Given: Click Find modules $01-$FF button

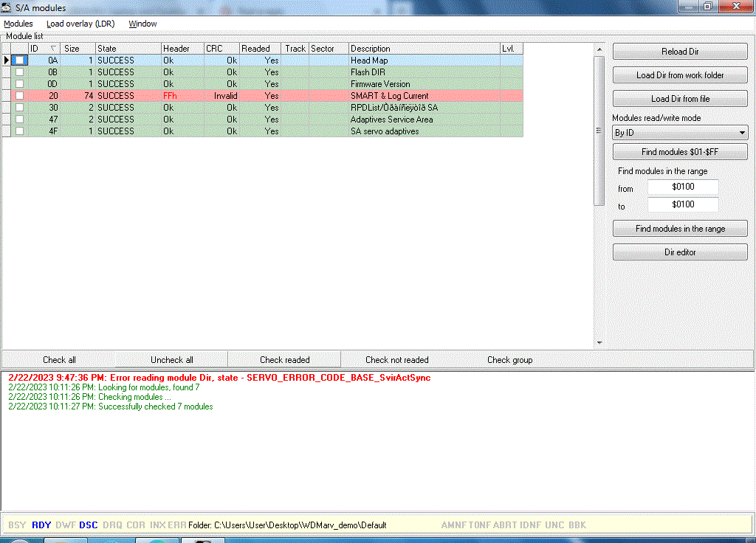Looking at the screenshot, I should [680, 152].
